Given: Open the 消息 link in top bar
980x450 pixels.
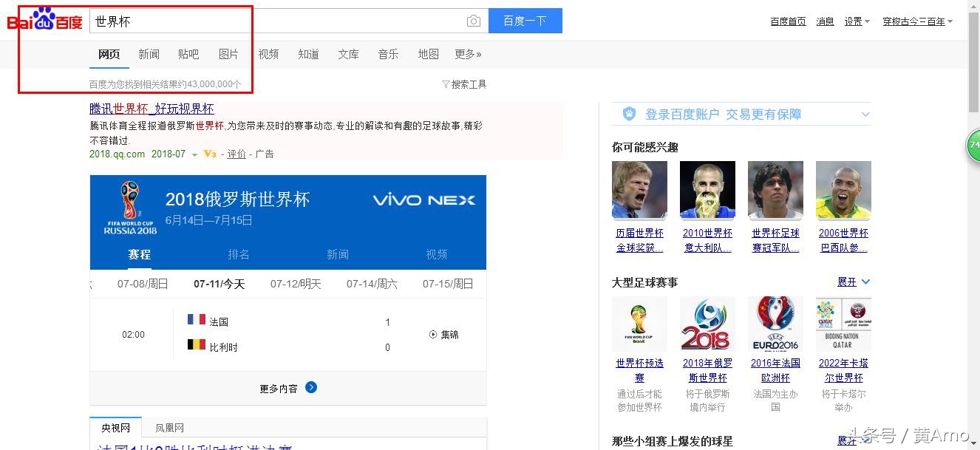Looking at the screenshot, I should (x=825, y=21).
